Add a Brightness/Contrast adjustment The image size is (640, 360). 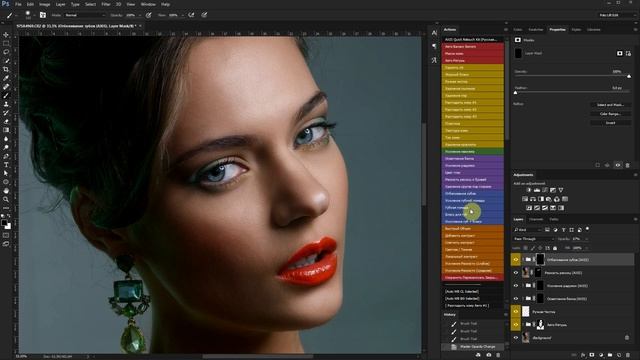(x=529, y=190)
